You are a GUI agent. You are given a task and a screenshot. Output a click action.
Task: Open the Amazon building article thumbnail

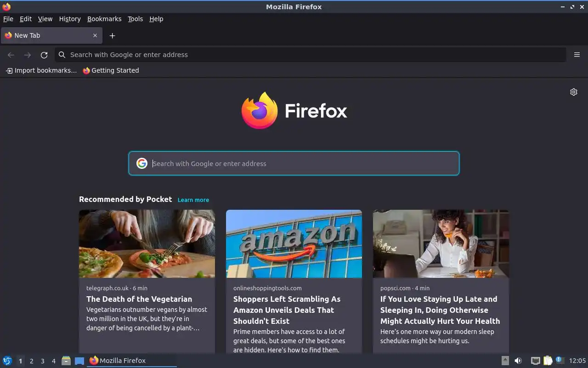294,244
